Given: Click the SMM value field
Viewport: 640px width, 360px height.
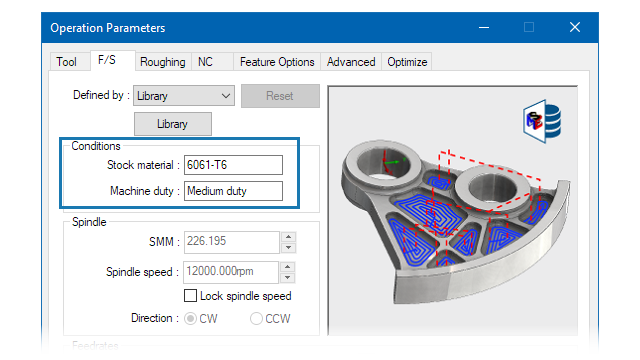Looking at the screenshot, I should (x=231, y=242).
